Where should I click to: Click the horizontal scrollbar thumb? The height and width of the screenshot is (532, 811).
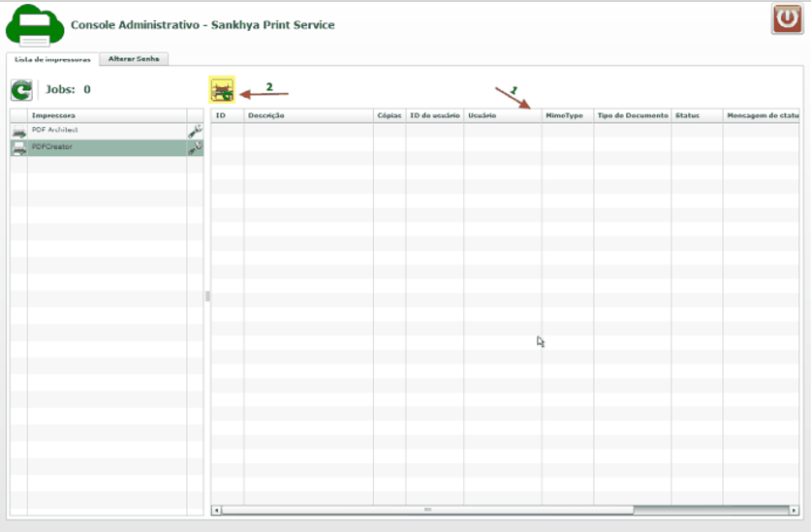(427, 511)
